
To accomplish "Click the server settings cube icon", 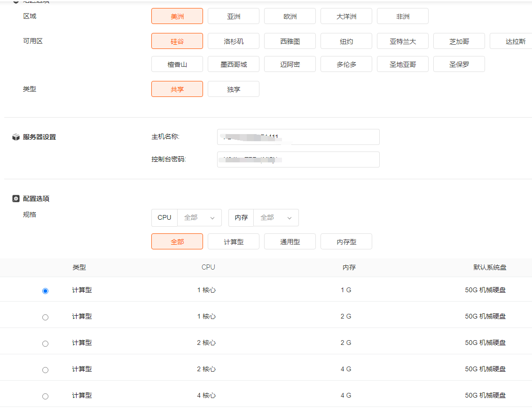I will (x=16, y=137).
